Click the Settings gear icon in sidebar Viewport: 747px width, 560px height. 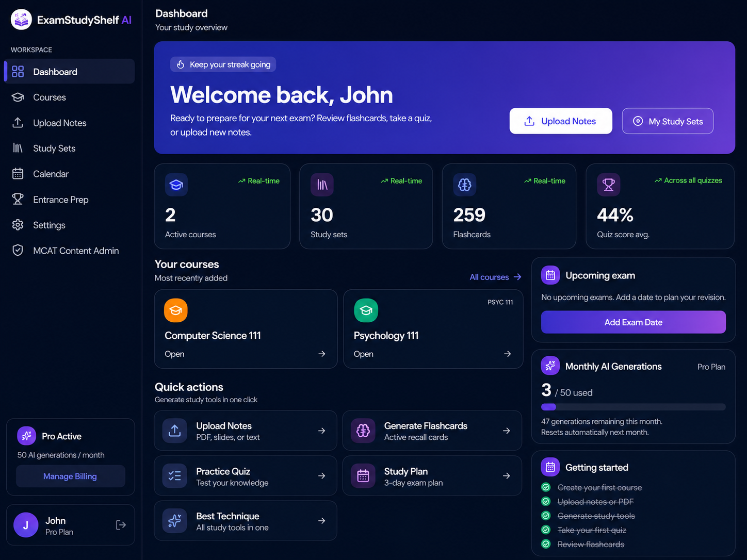(x=18, y=225)
